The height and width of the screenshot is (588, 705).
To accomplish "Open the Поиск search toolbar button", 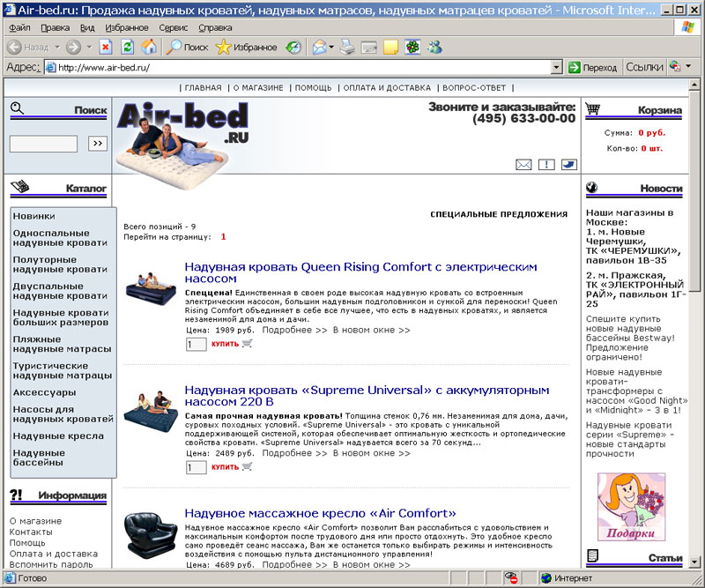I will click(187, 47).
